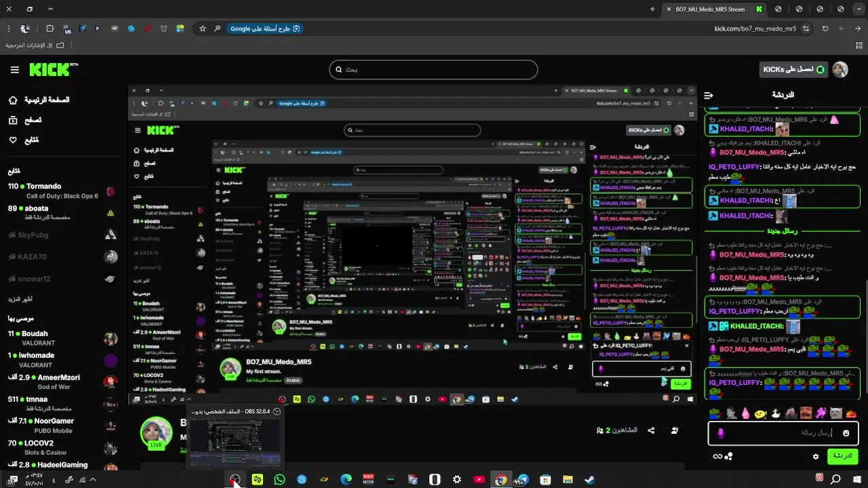The image size is (868, 488).
Task: Click the browser forward arrow
Action: tap(842, 28)
